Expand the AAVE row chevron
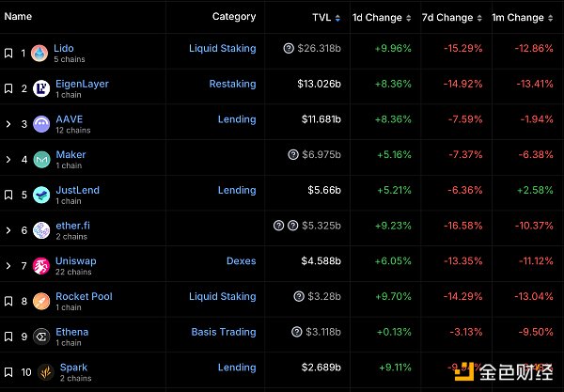The image size is (564, 392). [8, 124]
